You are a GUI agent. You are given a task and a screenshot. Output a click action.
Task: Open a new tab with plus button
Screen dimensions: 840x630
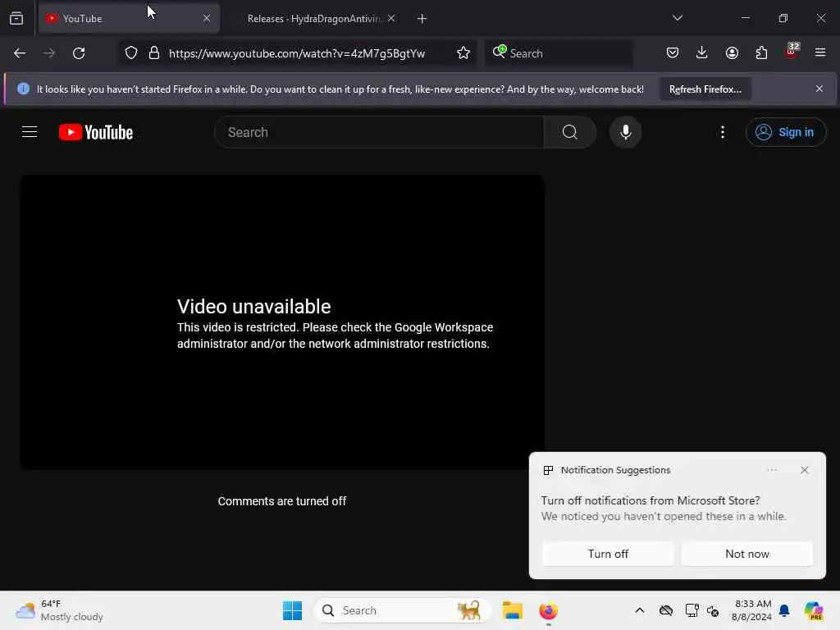point(422,19)
